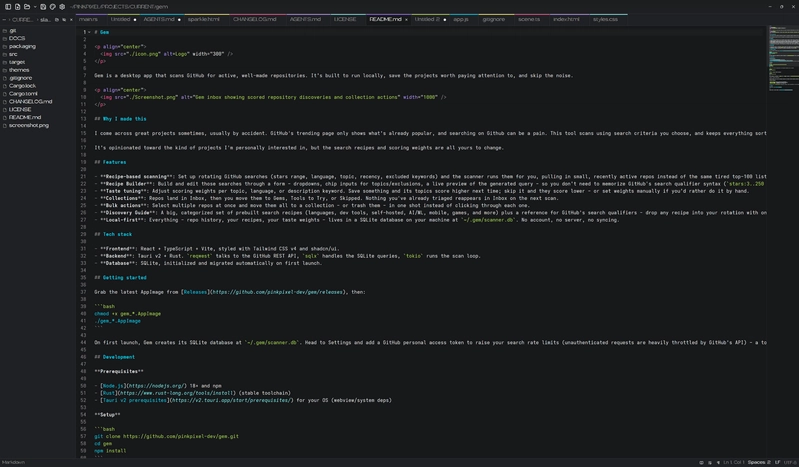
Task: Click the new-folder icon in sidebar header
Action: pyautogui.click(x=64, y=19)
